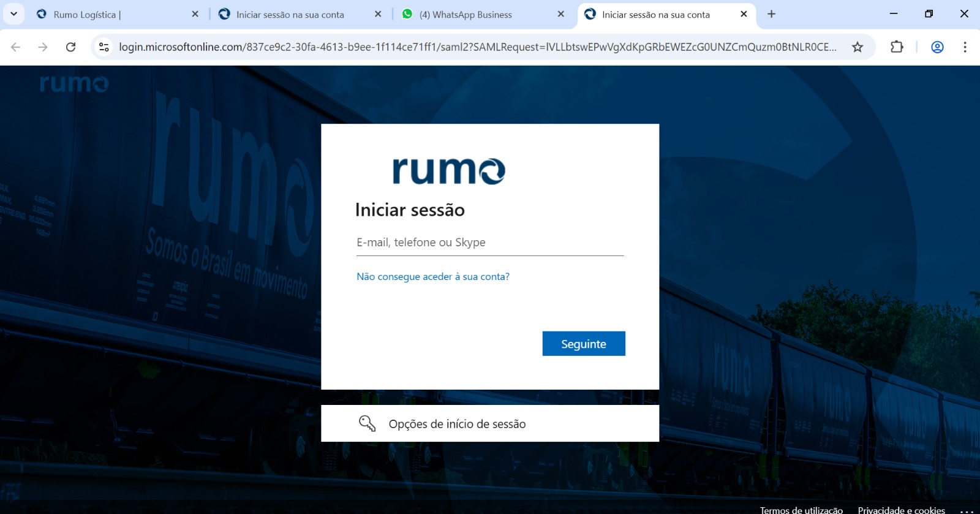This screenshot has height=514, width=980.
Task: Close the WhatsApp Business tab
Action: pos(561,14)
